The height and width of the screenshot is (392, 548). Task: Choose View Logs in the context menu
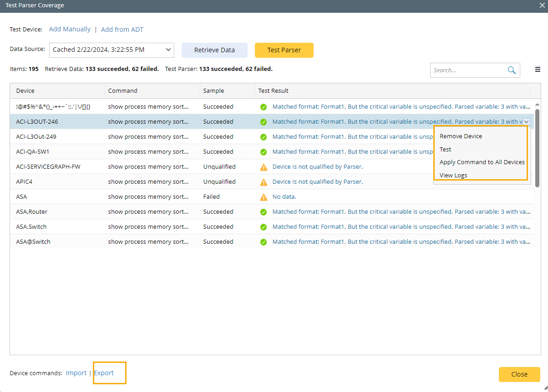(x=453, y=175)
